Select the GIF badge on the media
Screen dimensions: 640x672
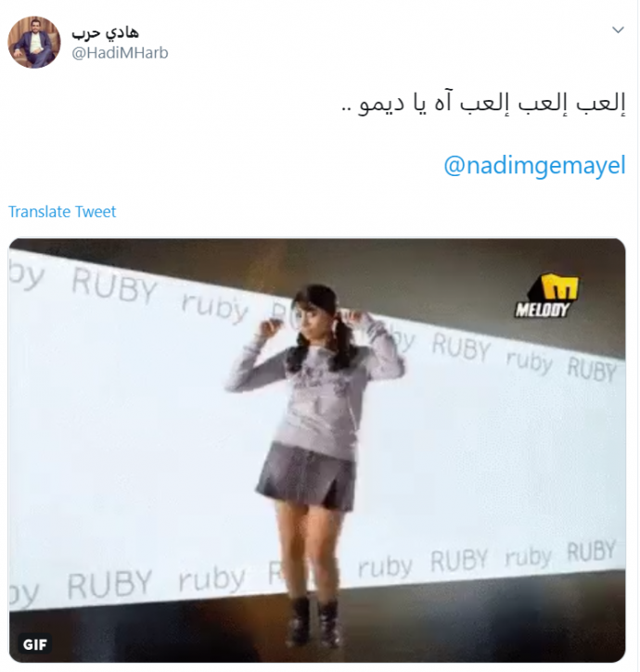(34, 644)
